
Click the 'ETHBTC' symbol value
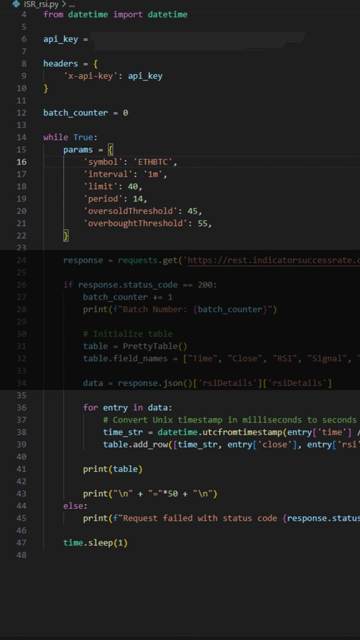click(153, 162)
